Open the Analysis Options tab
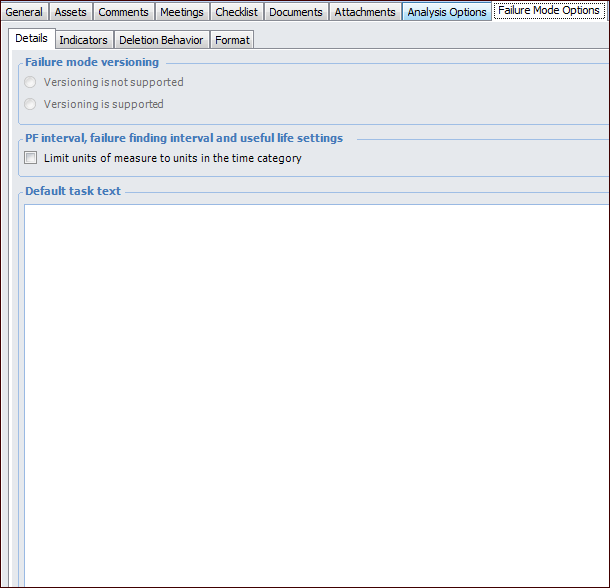This screenshot has width=610, height=588. [x=447, y=12]
